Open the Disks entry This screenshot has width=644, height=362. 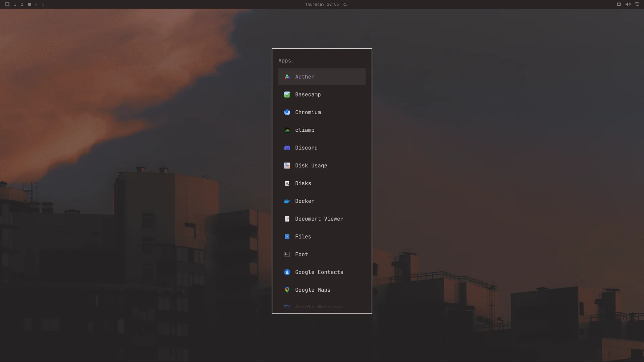(322, 183)
